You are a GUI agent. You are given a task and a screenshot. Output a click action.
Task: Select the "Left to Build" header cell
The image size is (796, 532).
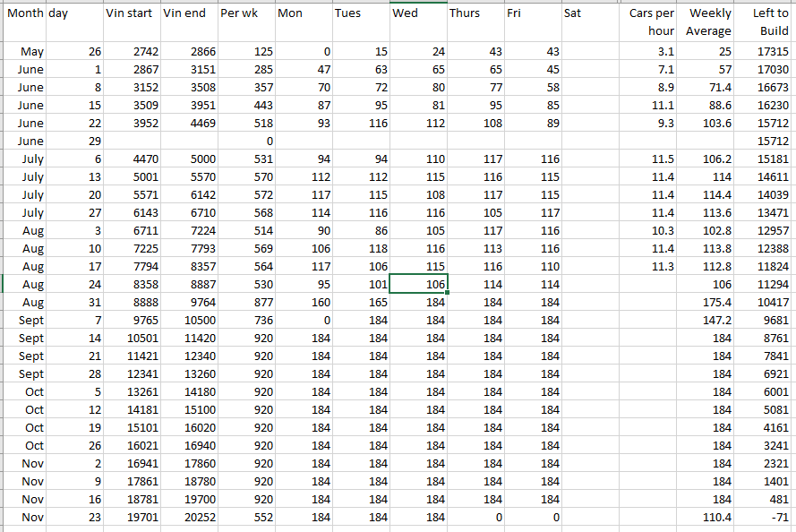click(x=765, y=21)
